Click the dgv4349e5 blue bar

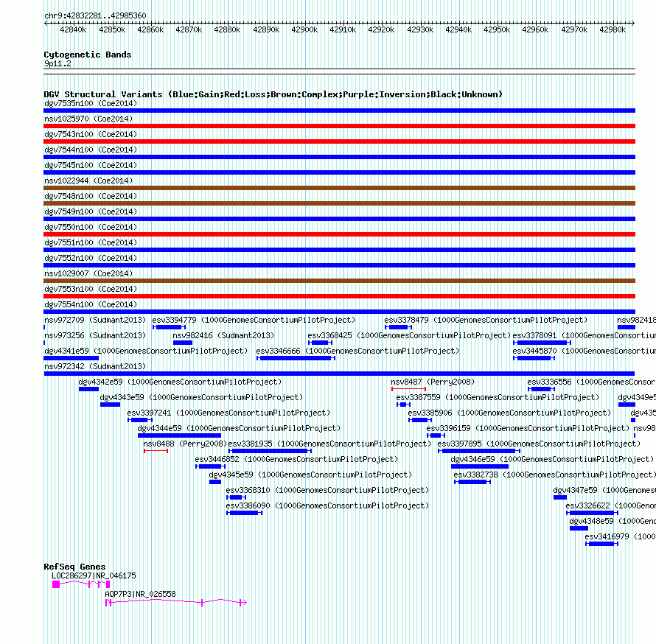627,405
